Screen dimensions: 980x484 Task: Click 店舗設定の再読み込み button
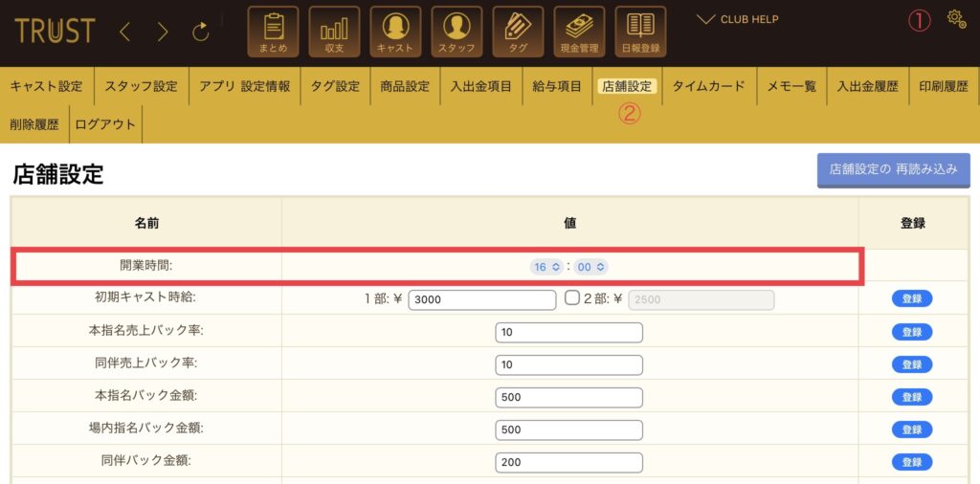[x=893, y=168]
